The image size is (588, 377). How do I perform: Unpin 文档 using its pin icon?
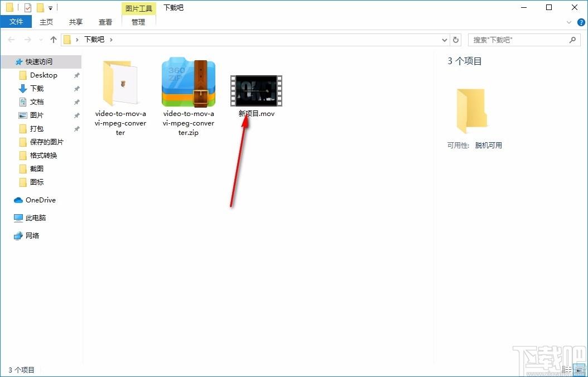click(76, 102)
